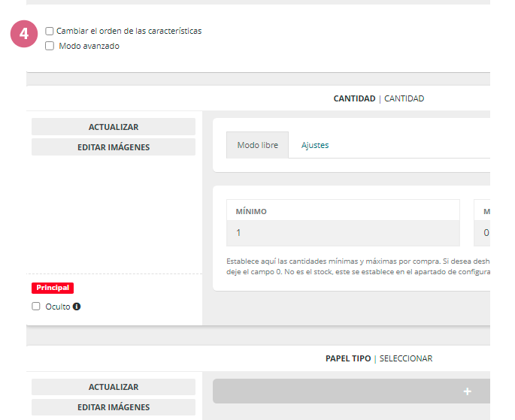This screenshot has width=515, height=420.
Task: Click the MÍNIMO field showing value 1
Action: (x=343, y=233)
